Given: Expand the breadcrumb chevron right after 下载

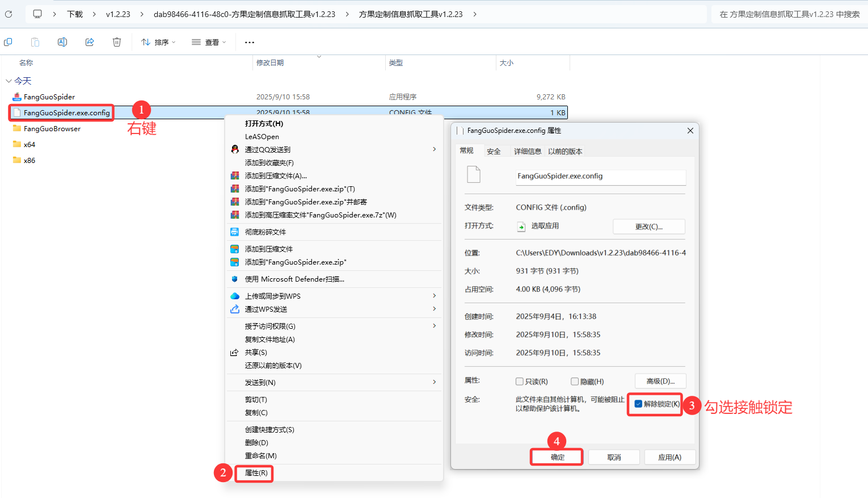Looking at the screenshot, I should tap(94, 14).
